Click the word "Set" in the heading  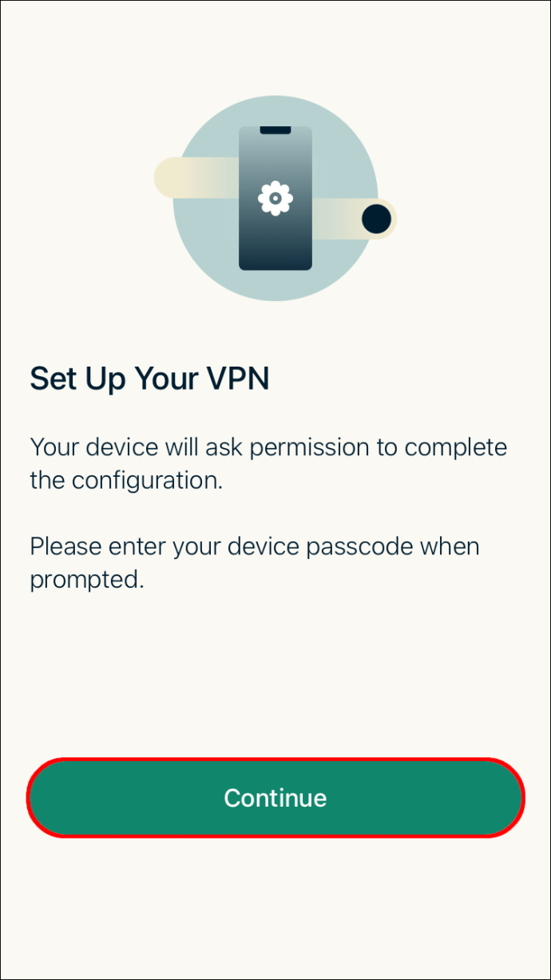point(53,379)
